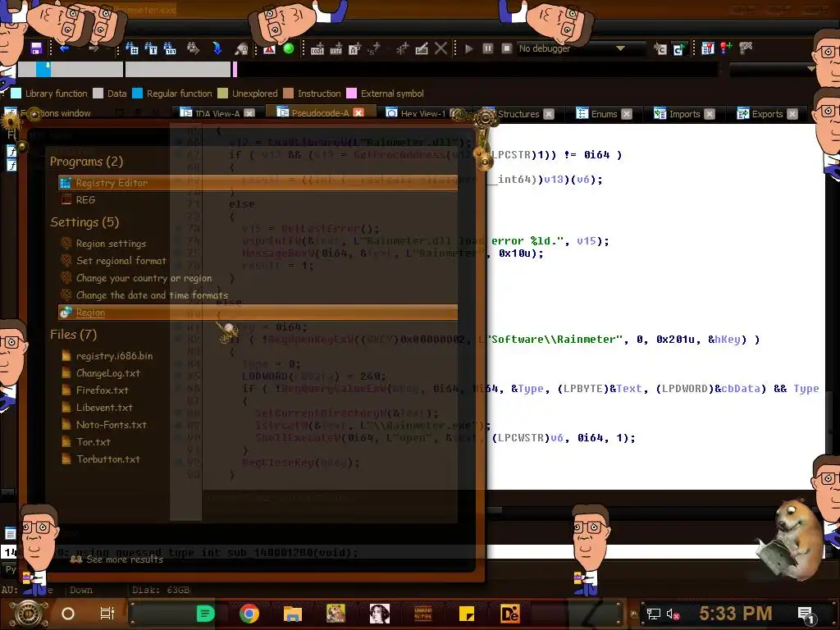Open ChangeLog.txt file result
The height and width of the screenshot is (630, 840).
click(258, 373)
